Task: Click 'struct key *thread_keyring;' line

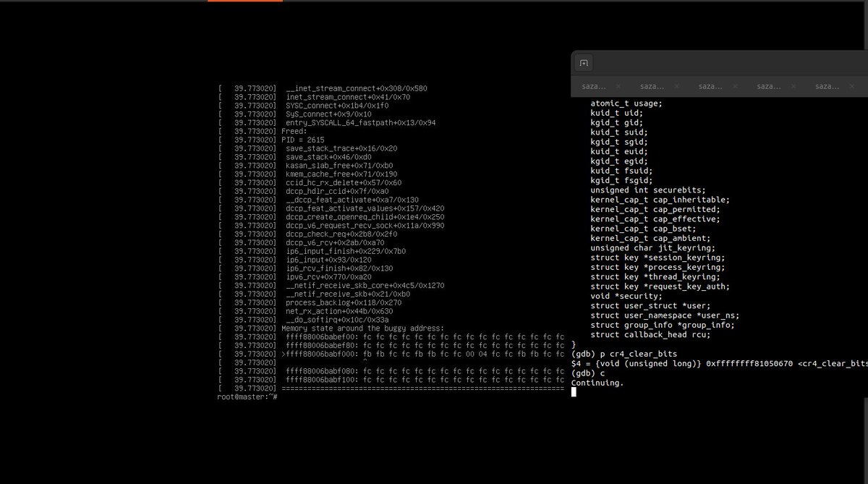Action: coord(655,277)
